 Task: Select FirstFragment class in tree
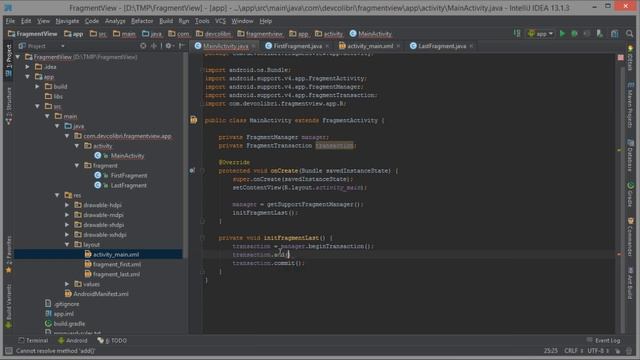[x=129, y=176]
